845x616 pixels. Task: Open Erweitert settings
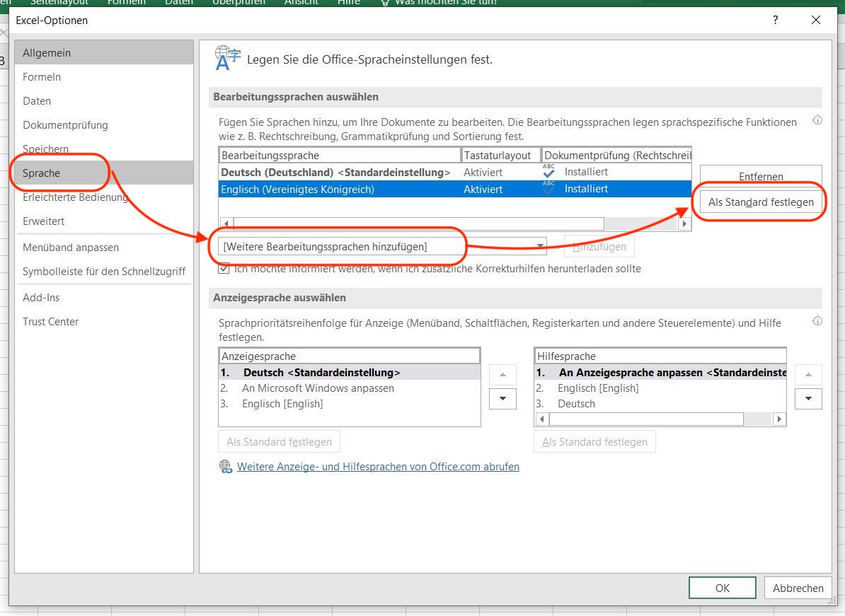click(104, 221)
